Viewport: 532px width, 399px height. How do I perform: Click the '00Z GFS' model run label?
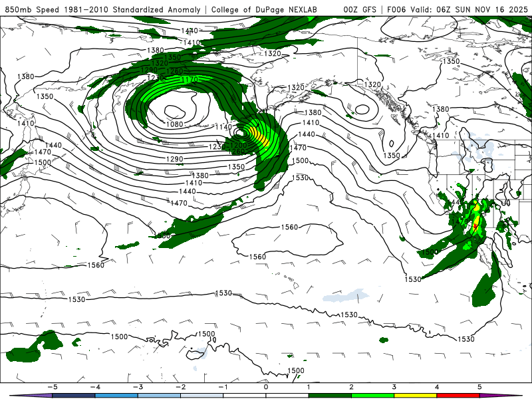click(360, 9)
